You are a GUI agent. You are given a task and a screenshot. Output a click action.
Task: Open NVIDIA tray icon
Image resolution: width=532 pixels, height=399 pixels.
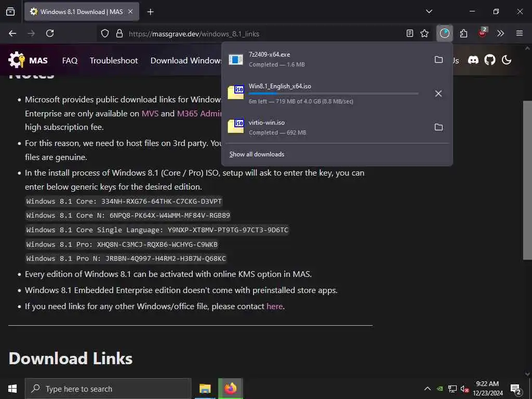440,389
